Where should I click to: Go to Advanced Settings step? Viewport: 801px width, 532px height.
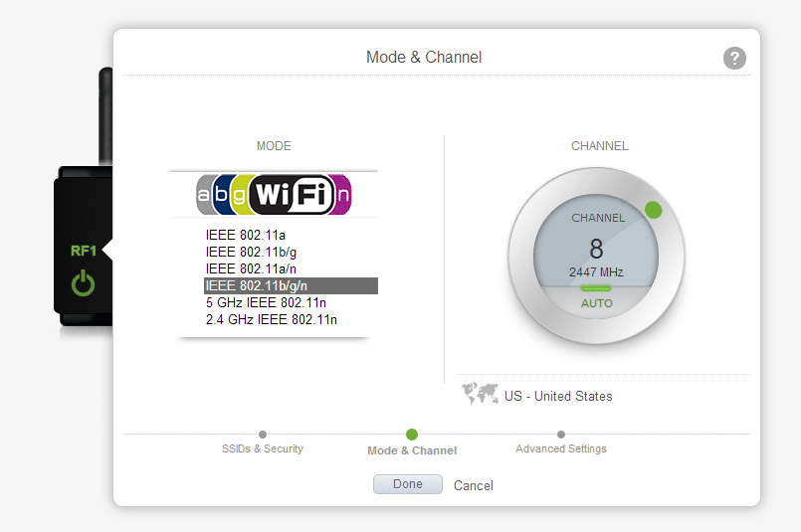[x=561, y=448]
